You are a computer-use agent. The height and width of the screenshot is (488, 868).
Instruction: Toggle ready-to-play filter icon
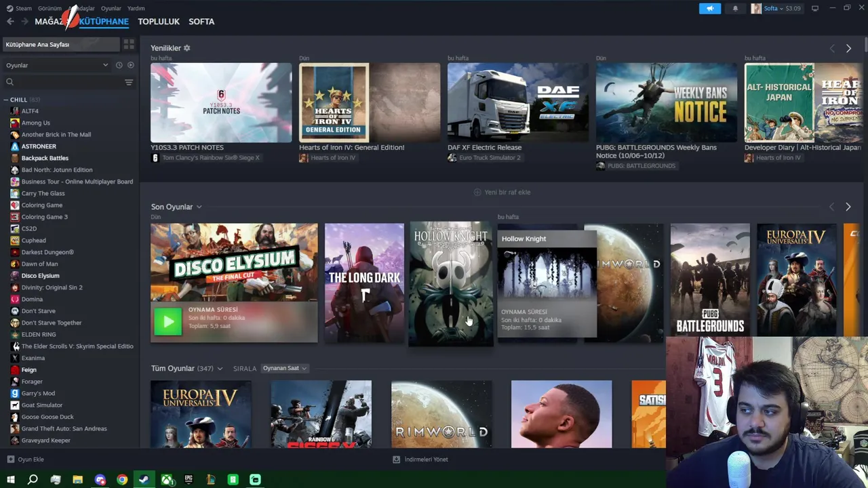point(131,65)
